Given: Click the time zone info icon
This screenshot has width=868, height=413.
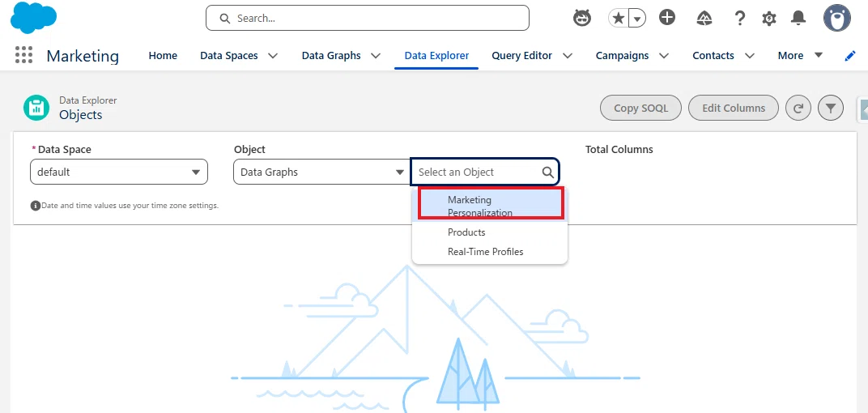Looking at the screenshot, I should pos(36,206).
